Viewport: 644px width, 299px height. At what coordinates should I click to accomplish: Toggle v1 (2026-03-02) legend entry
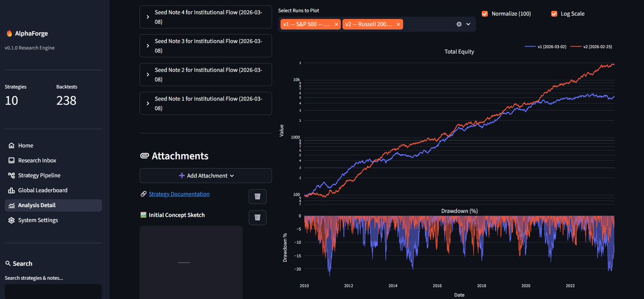click(x=545, y=47)
